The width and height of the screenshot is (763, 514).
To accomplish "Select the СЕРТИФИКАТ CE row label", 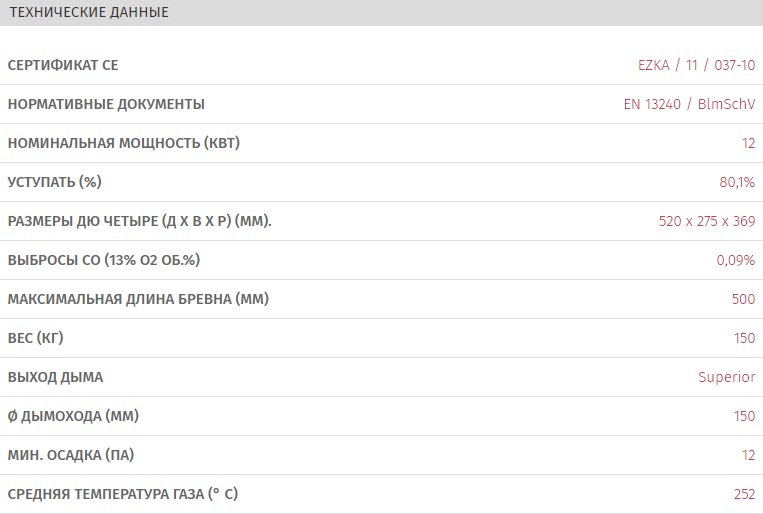I will click(x=63, y=65).
